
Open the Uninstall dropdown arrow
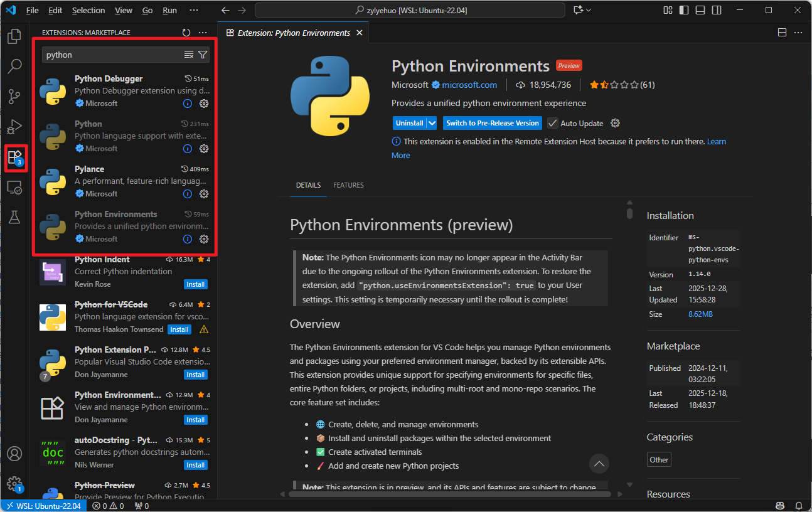(x=432, y=123)
